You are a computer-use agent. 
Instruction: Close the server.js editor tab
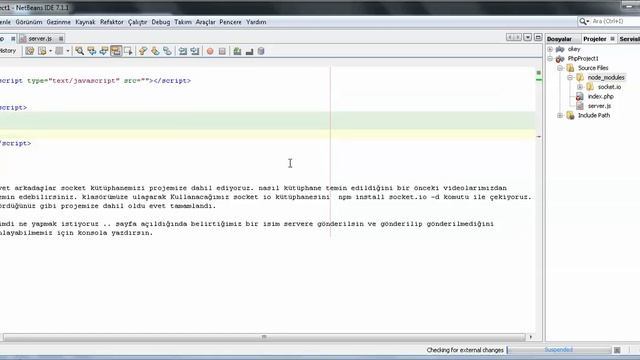61,39
